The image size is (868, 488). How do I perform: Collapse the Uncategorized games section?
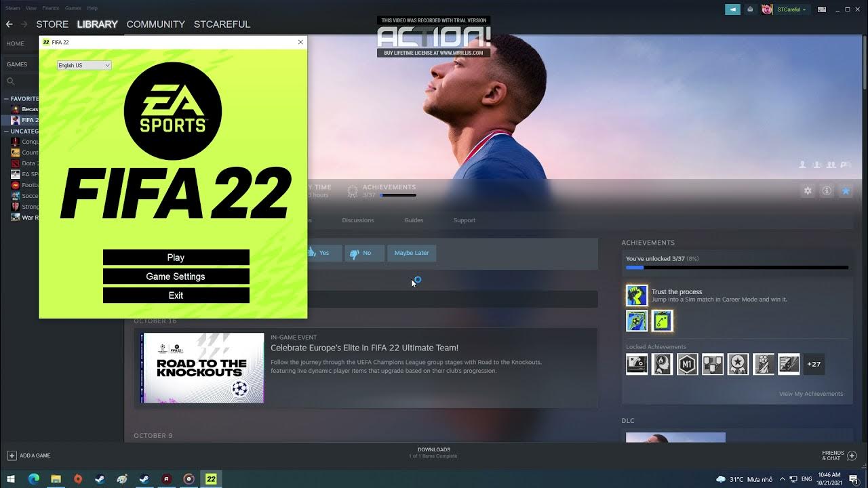click(6, 131)
